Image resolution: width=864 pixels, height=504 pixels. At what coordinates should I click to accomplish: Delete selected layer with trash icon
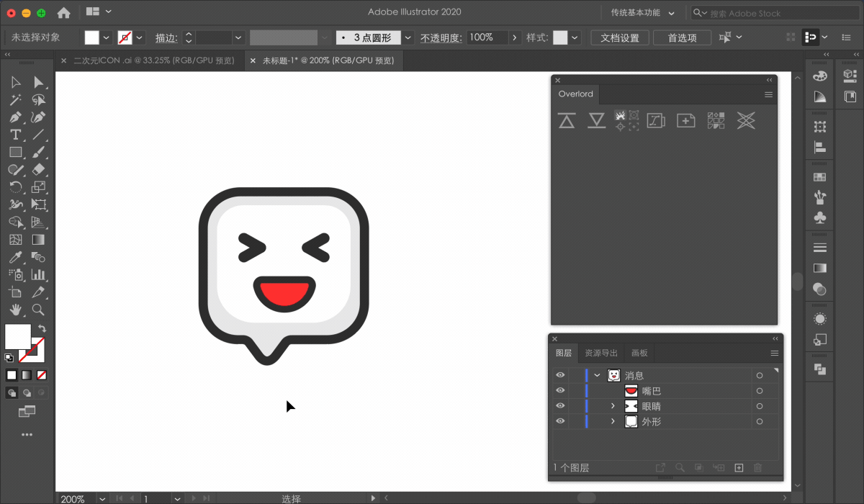(757, 468)
